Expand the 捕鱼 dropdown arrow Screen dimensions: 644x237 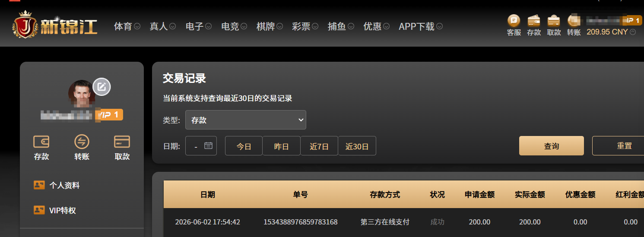coord(351,26)
